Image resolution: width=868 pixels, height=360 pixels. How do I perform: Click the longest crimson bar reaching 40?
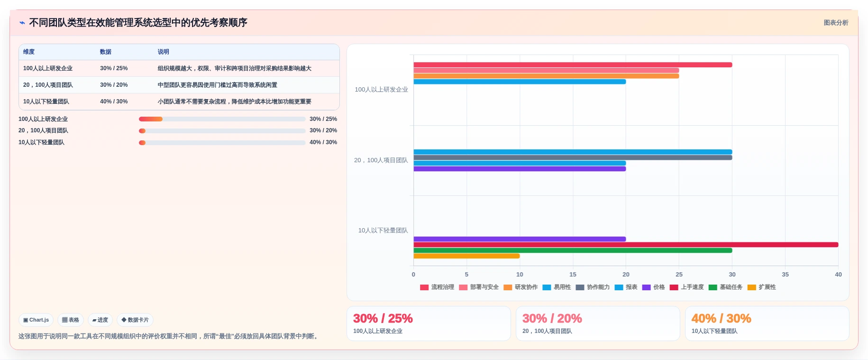(626, 245)
